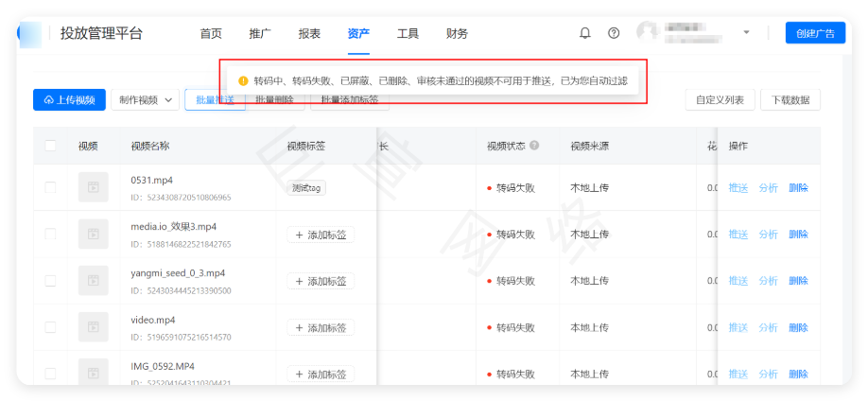
Task: Open the 工具 menu
Action: pos(408,34)
